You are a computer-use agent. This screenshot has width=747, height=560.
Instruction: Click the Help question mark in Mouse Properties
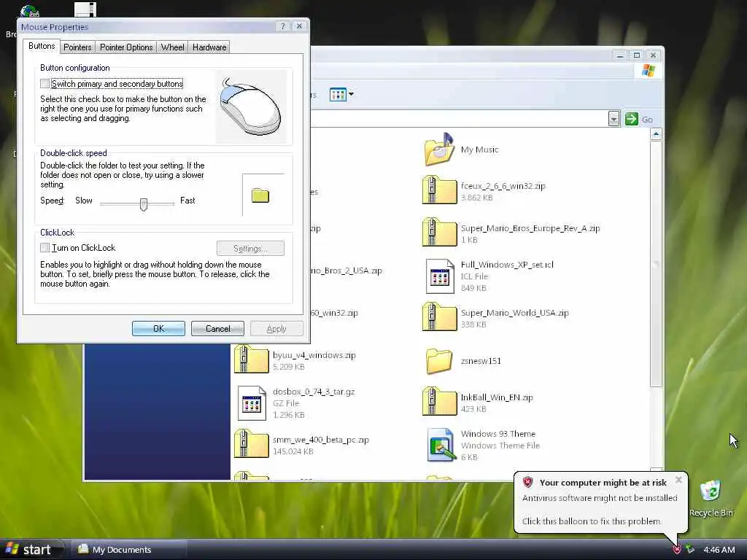click(x=283, y=26)
